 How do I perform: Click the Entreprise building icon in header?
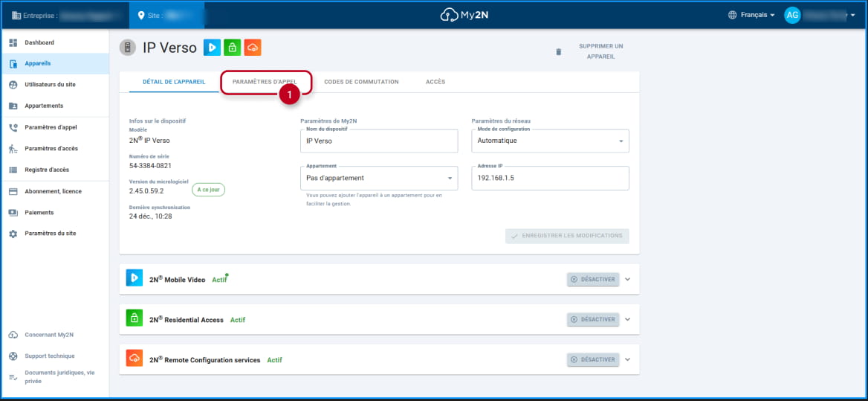pos(16,16)
